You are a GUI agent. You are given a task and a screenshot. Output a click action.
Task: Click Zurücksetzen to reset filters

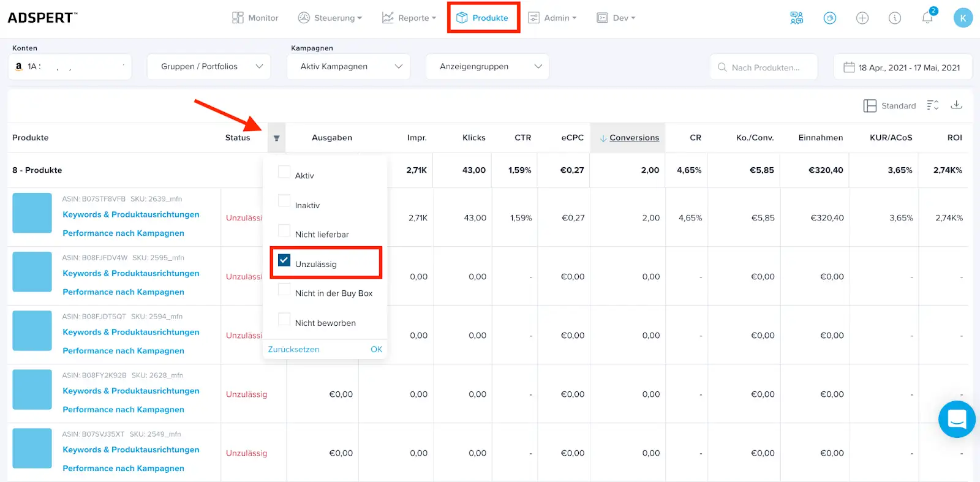tap(293, 349)
